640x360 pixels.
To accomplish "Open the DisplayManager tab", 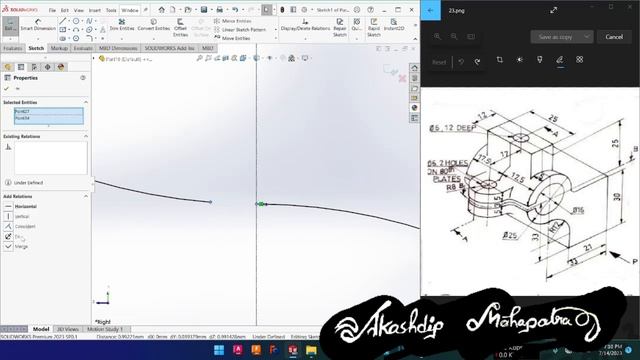I will (x=61, y=67).
